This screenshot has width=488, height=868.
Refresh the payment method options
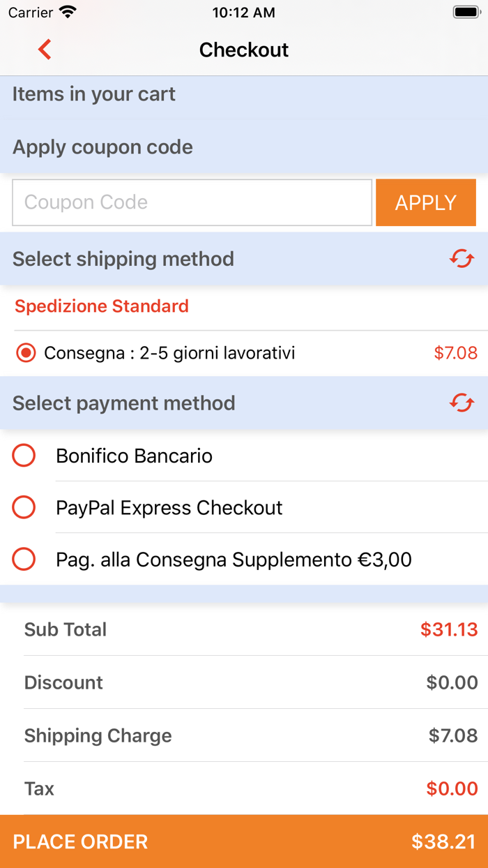pyautogui.click(x=462, y=403)
